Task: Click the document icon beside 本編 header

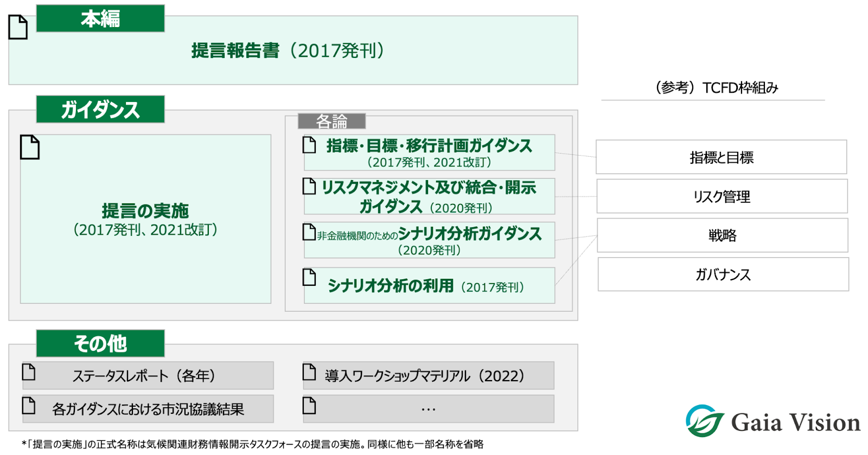Action: point(18,27)
